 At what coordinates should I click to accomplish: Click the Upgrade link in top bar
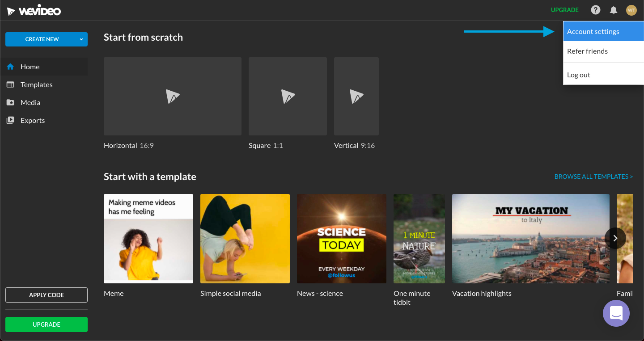(x=564, y=10)
